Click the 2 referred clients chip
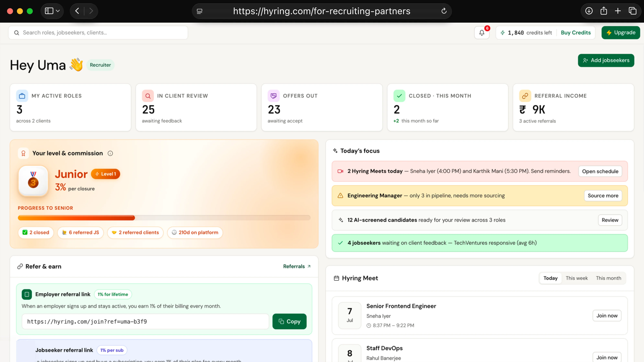644x362 pixels. tap(135, 232)
